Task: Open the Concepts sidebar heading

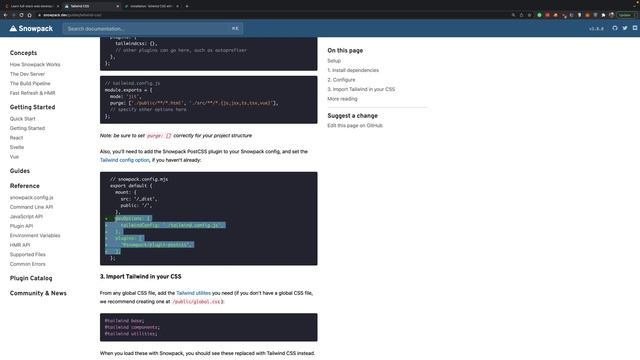Action: tap(23, 53)
